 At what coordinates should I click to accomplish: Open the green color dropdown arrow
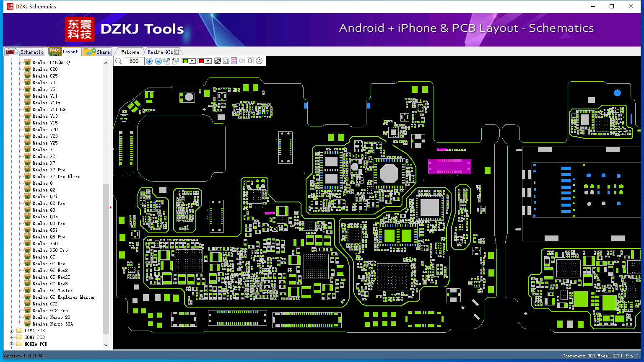click(x=192, y=61)
